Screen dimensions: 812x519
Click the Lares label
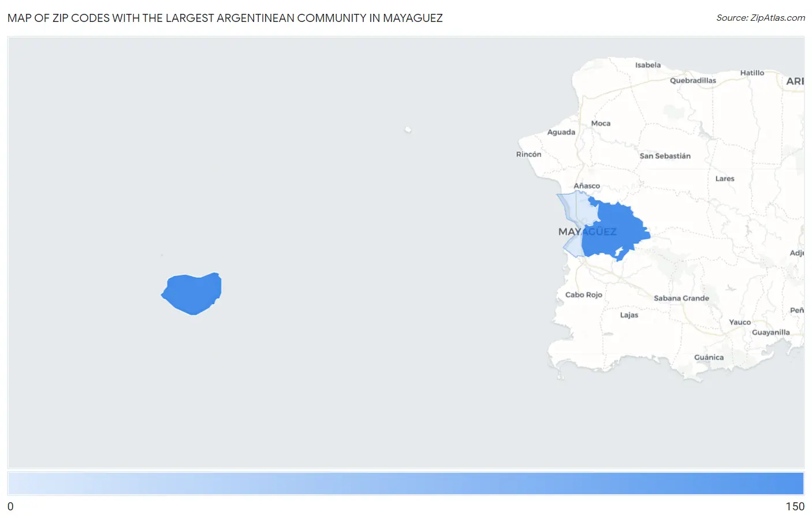click(x=725, y=179)
